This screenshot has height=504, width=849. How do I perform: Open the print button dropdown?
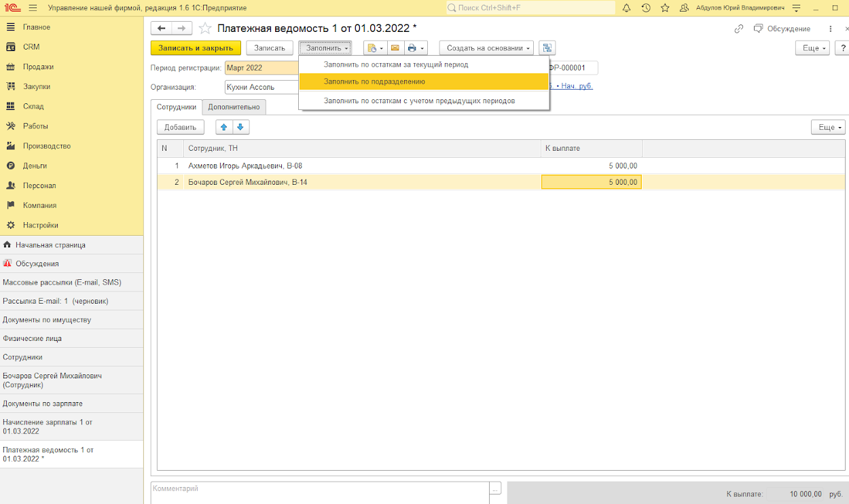[x=416, y=48]
